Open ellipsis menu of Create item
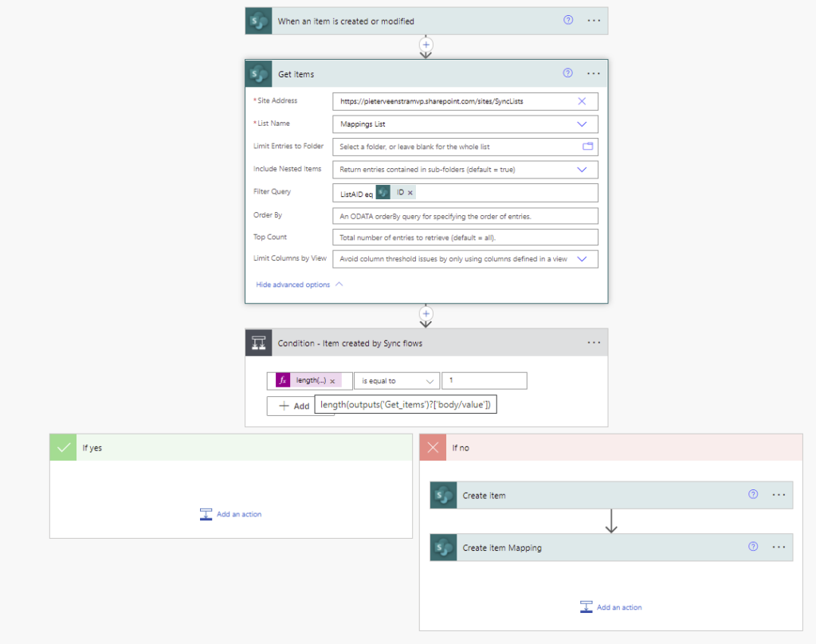The height and width of the screenshot is (644, 816). pyautogui.click(x=779, y=495)
